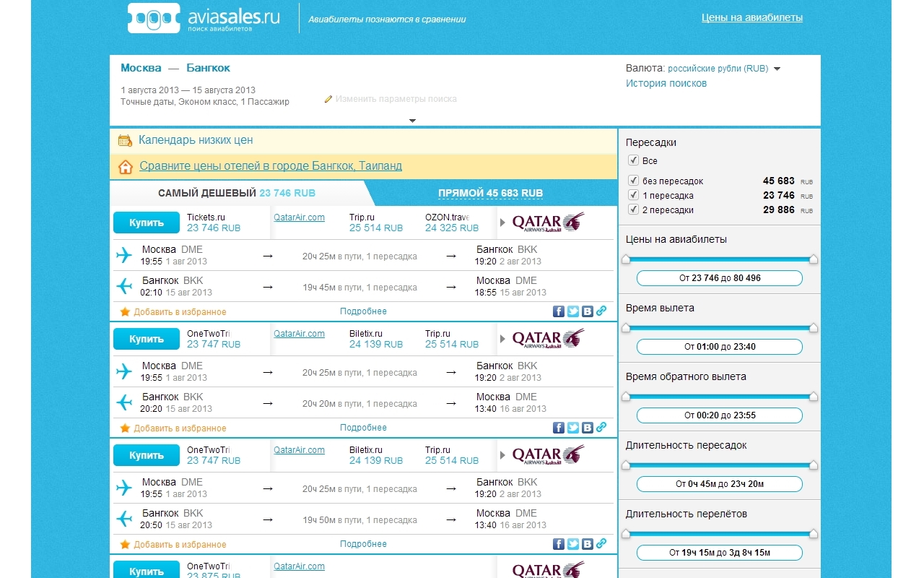This screenshot has width=924, height=578.
Task: Open the aviasales.ru logo home link
Action: [x=204, y=18]
